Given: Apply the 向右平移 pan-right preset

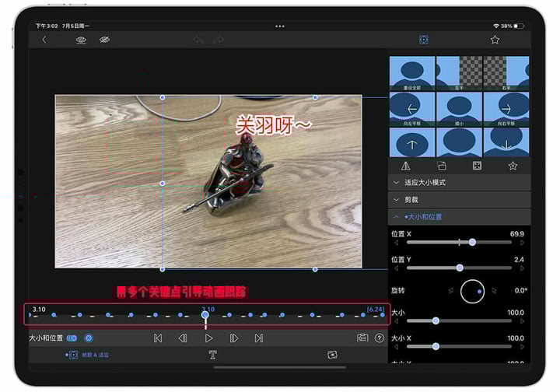Looking at the screenshot, I should tap(506, 109).
